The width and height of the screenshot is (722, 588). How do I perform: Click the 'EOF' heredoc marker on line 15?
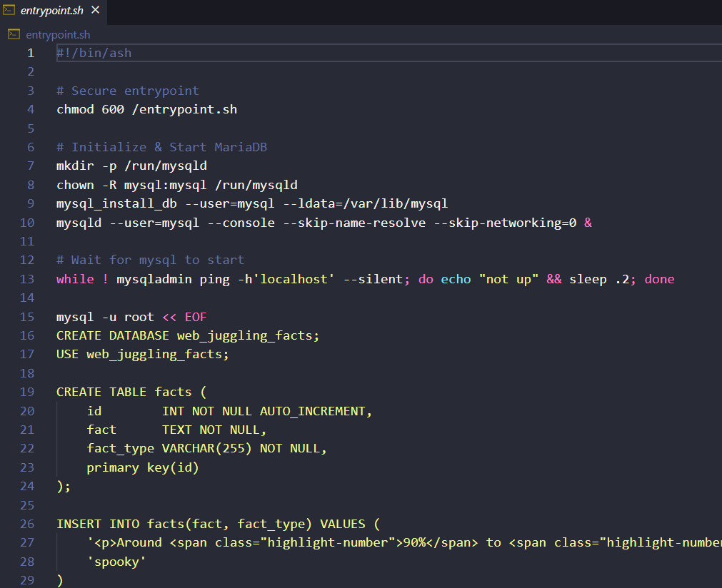(x=196, y=317)
